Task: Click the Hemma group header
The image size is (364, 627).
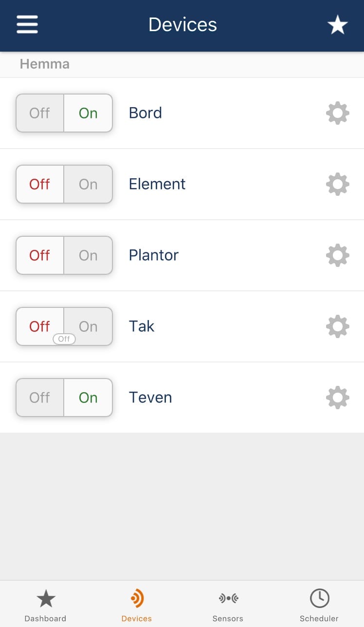Action: (45, 64)
